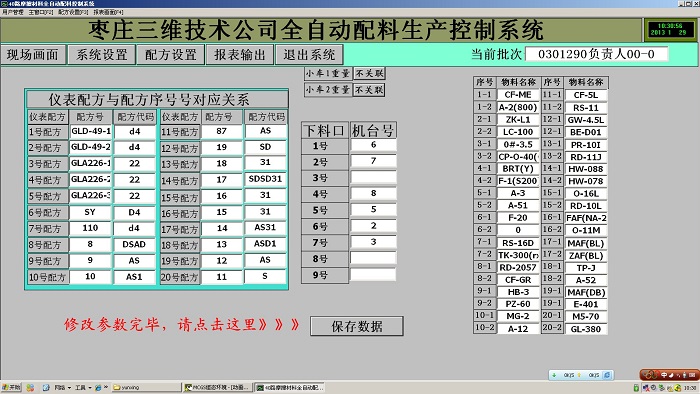The image size is (700, 394).
Task: Click empty 下料口 3号 machine number field
Action: point(373,177)
